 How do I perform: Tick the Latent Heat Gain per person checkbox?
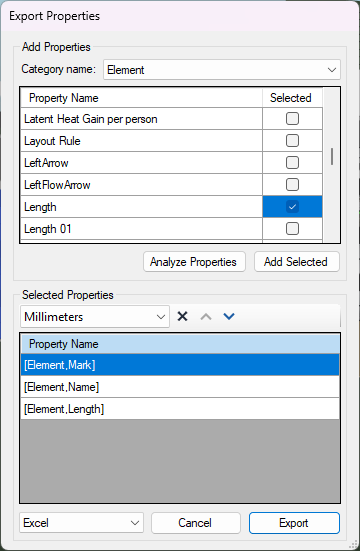(x=292, y=119)
